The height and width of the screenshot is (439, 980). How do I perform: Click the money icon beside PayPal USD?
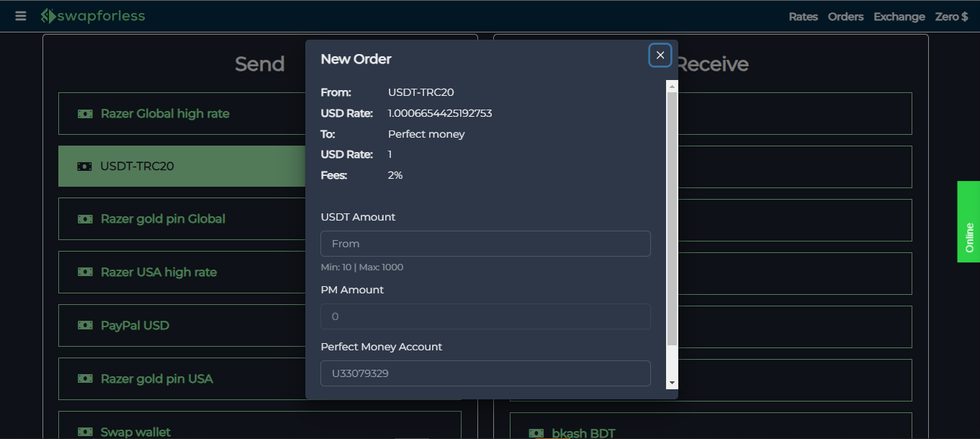pyautogui.click(x=85, y=326)
